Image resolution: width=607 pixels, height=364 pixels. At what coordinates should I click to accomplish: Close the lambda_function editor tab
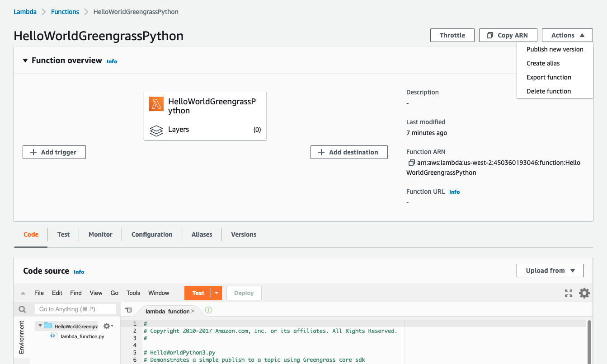(193, 311)
